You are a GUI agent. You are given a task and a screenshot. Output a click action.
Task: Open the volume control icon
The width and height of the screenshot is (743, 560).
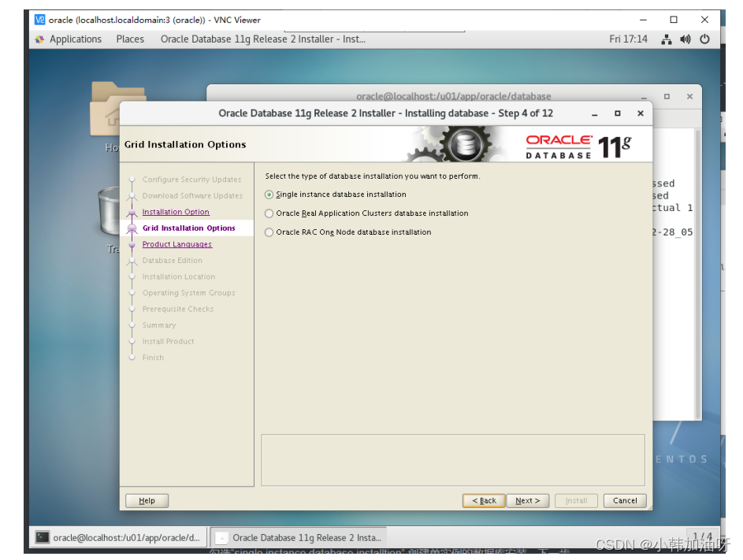coord(685,39)
